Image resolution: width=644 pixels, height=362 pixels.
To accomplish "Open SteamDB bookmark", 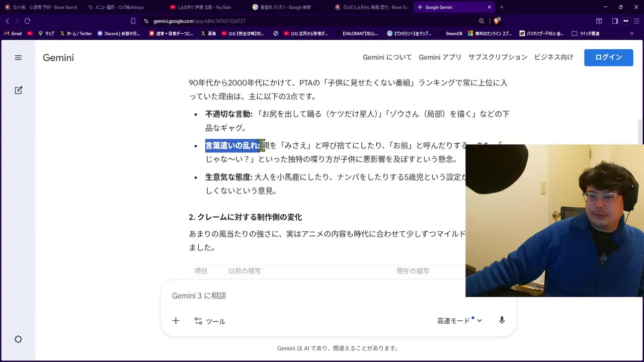I will 450,34.
